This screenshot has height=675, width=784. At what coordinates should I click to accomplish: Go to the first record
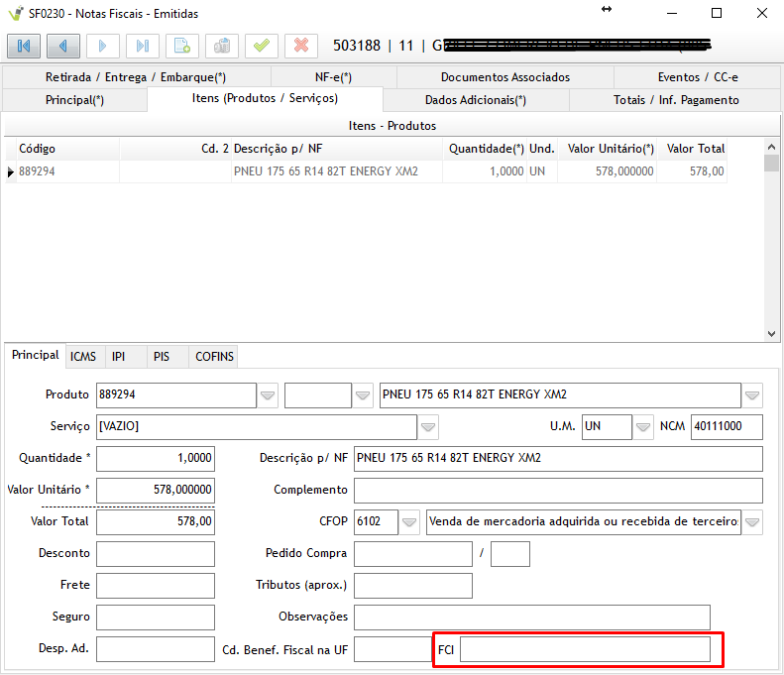tap(24, 46)
